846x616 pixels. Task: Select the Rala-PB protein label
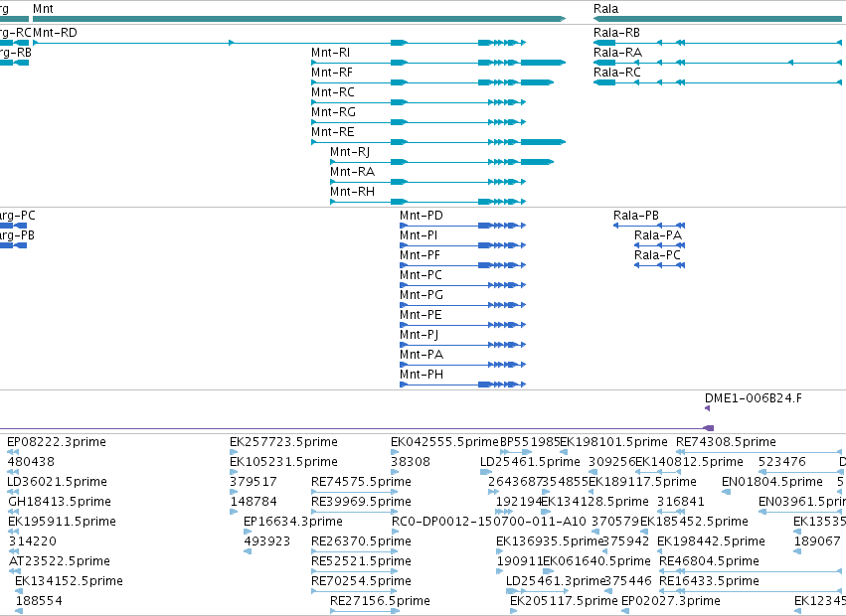point(636,216)
